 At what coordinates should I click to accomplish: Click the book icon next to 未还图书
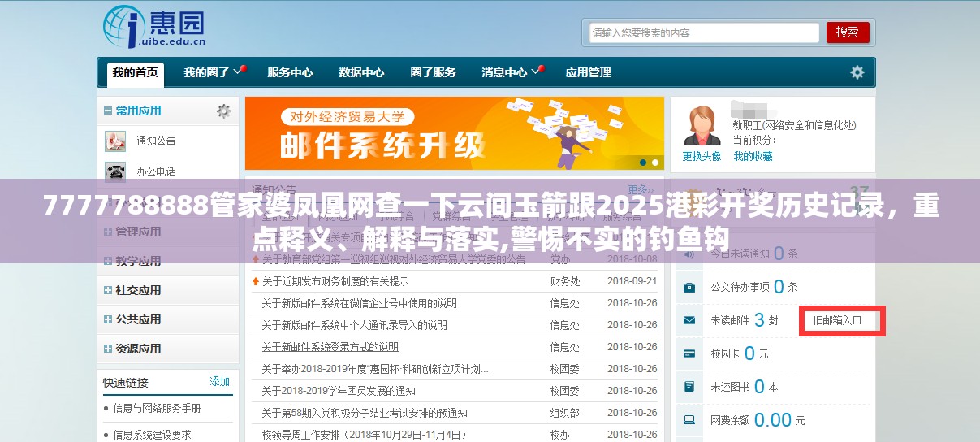click(689, 387)
